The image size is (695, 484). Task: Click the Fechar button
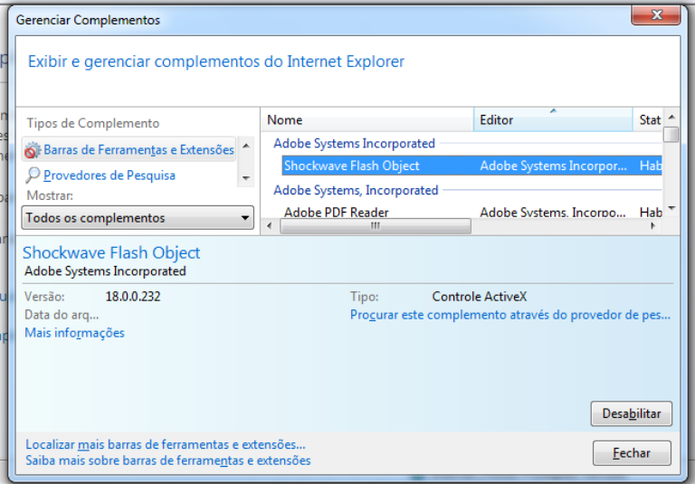pyautogui.click(x=632, y=453)
